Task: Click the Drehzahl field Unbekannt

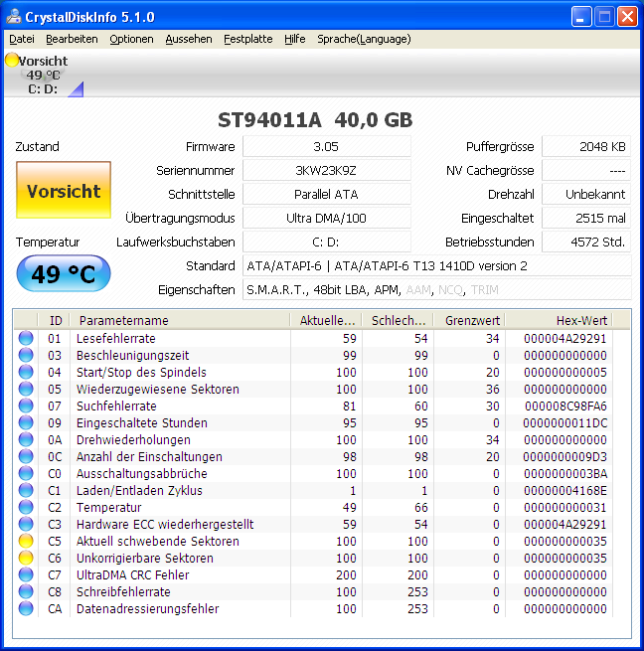Action: [x=586, y=194]
